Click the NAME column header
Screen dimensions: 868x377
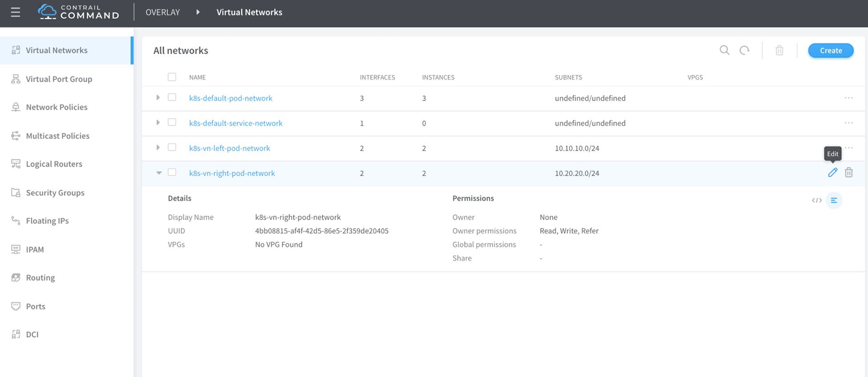[197, 77]
